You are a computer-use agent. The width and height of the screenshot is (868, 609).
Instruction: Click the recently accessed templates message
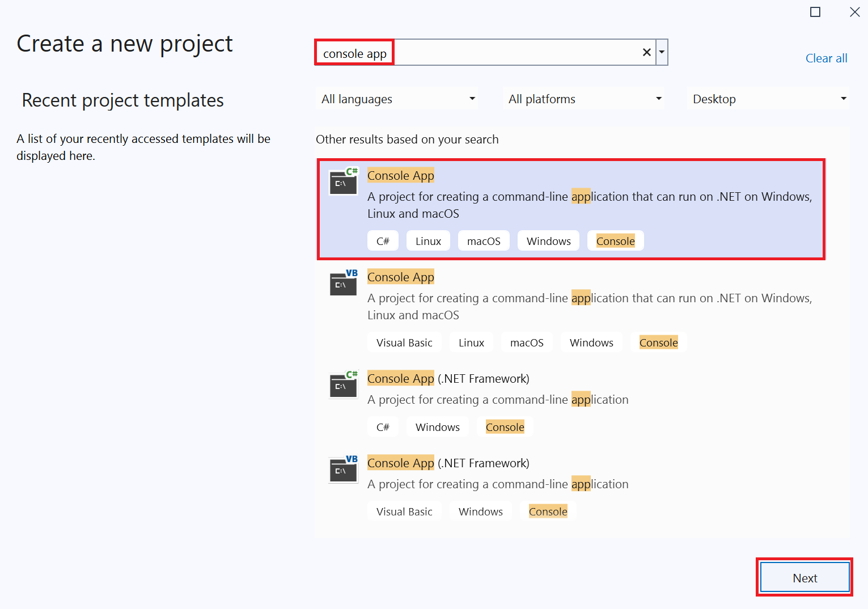click(143, 147)
